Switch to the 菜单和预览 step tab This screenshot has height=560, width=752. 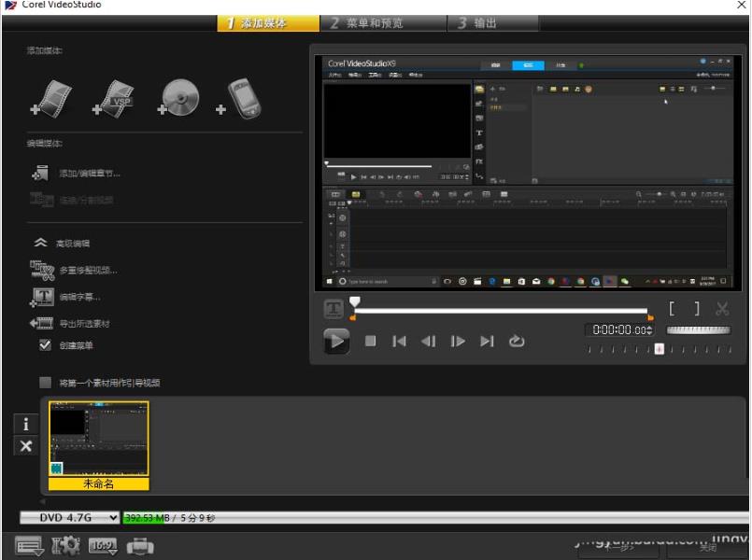tap(381, 23)
